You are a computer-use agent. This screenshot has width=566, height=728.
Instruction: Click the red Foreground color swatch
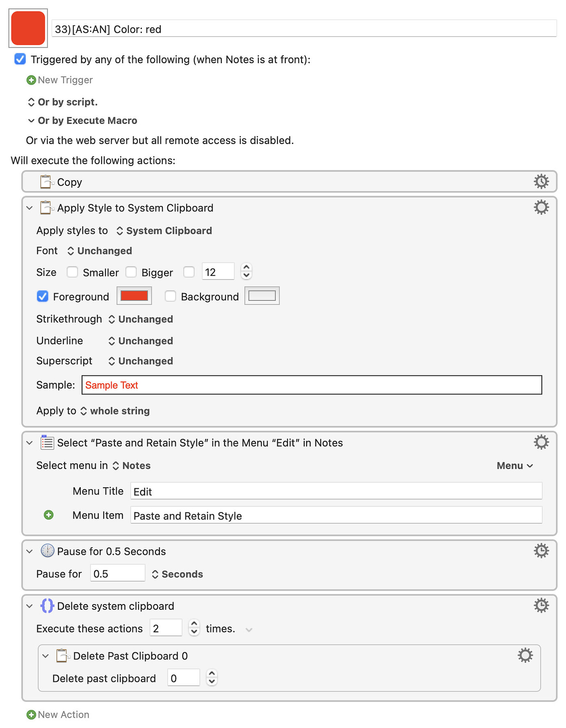coord(134,296)
